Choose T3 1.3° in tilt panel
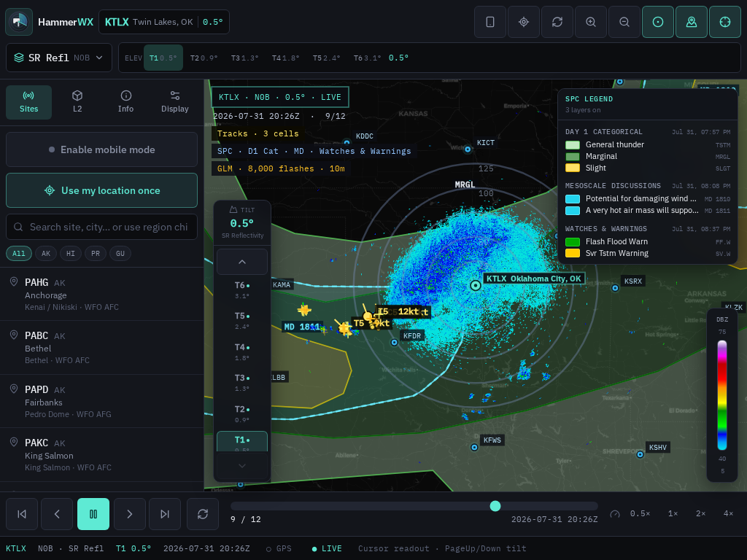 coord(242,382)
